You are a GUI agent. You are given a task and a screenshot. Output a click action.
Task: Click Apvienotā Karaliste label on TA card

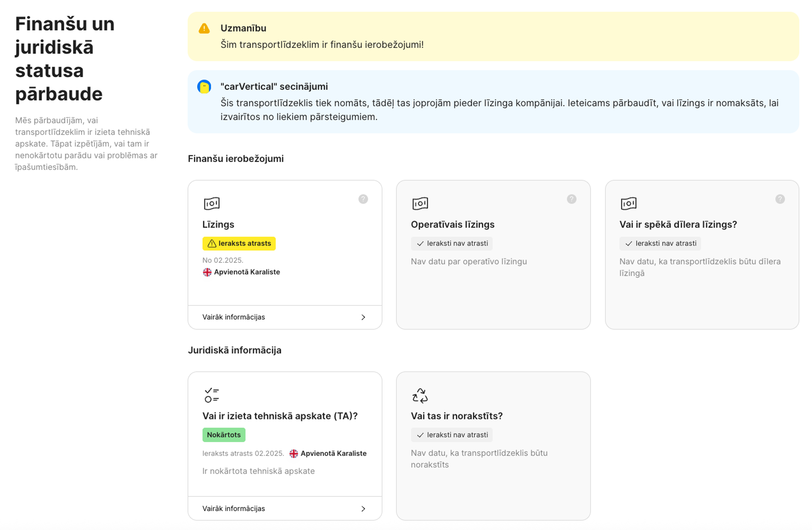(333, 453)
